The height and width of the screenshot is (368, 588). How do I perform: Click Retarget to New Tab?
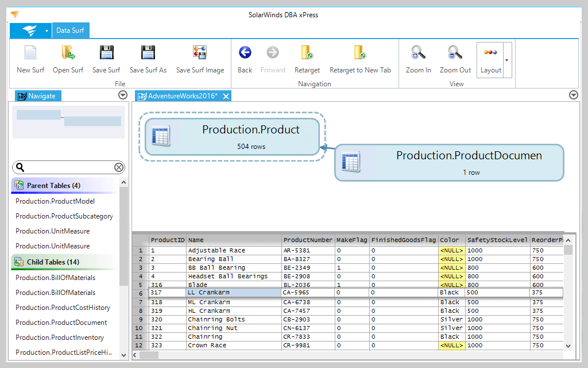tap(360, 53)
